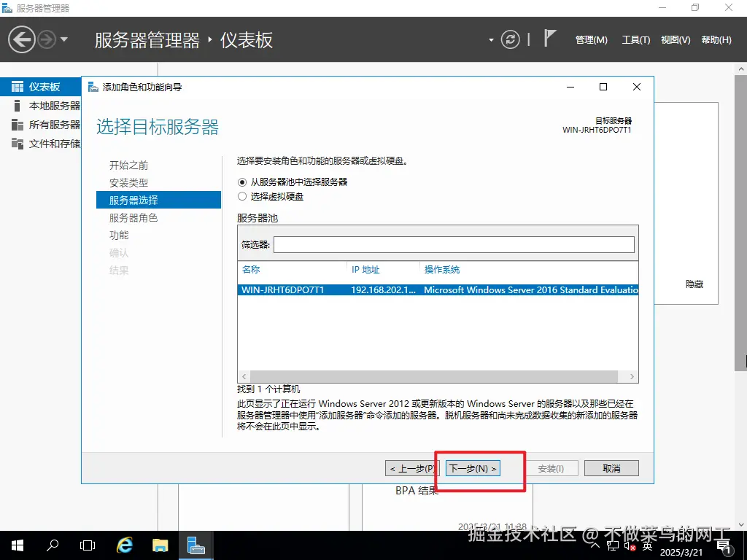Open the dropdown arrow beside the refresh icon
The height and width of the screenshot is (560, 747).
click(492, 40)
